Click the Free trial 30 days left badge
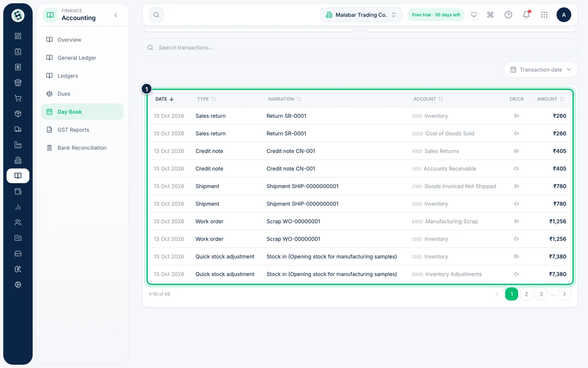 pos(436,15)
